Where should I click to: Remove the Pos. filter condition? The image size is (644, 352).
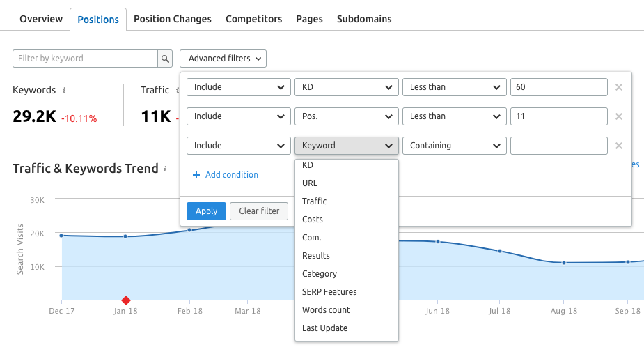pos(618,116)
